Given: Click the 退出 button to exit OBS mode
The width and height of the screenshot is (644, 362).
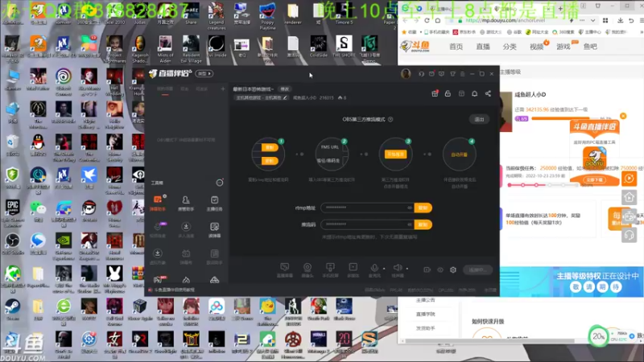Looking at the screenshot, I should 479,119.
